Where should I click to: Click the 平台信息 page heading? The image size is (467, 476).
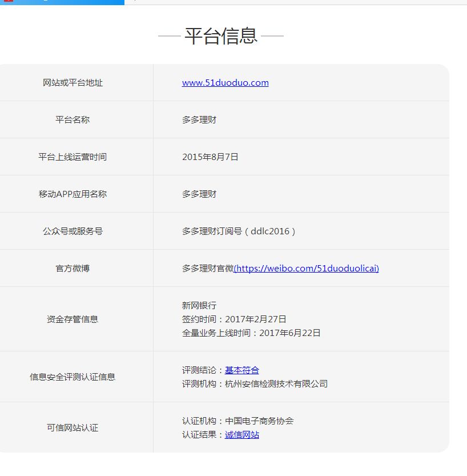pos(221,35)
